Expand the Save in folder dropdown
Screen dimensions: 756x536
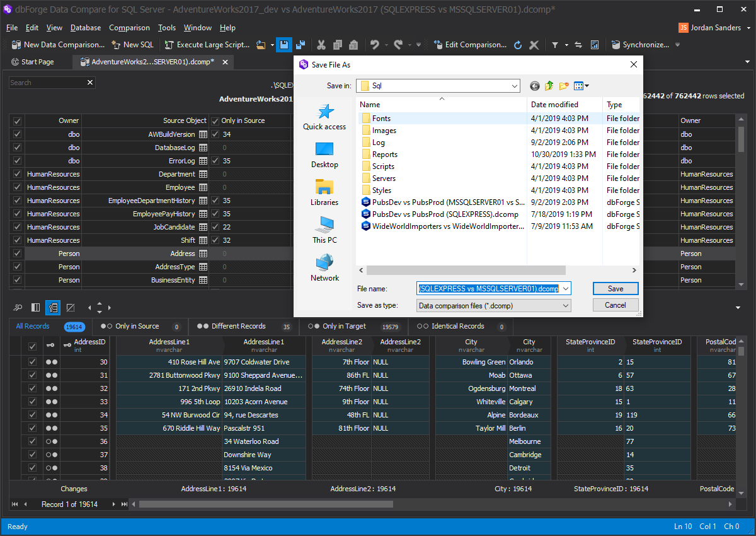point(515,86)
